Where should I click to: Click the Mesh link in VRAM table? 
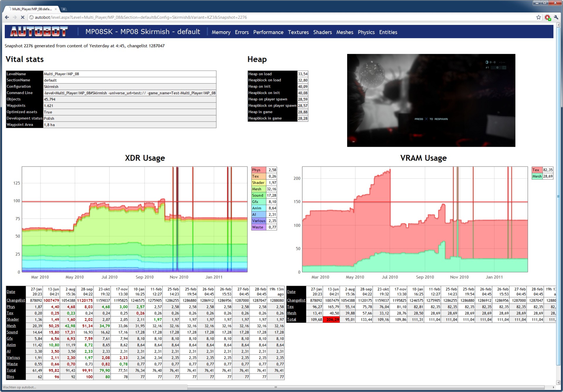click(x=291, y=313)
